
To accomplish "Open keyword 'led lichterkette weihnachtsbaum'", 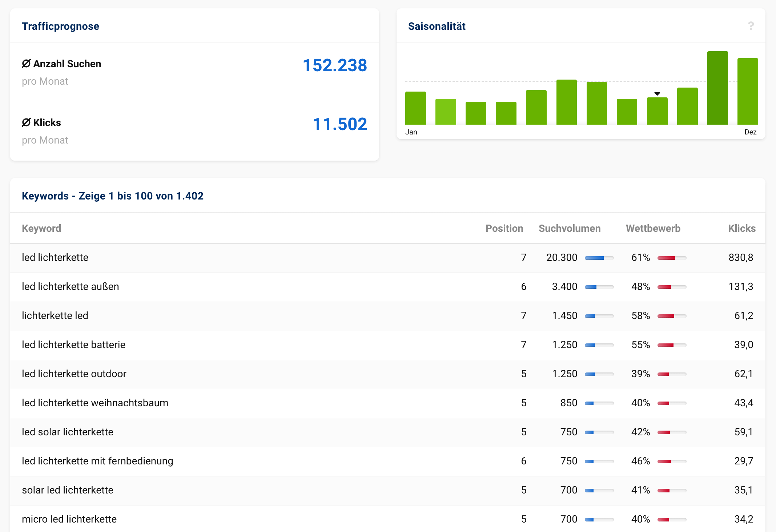I will 95,403.
